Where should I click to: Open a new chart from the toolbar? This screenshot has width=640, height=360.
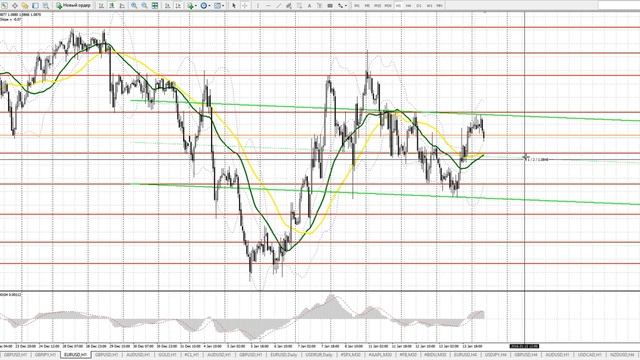[4, 6]
